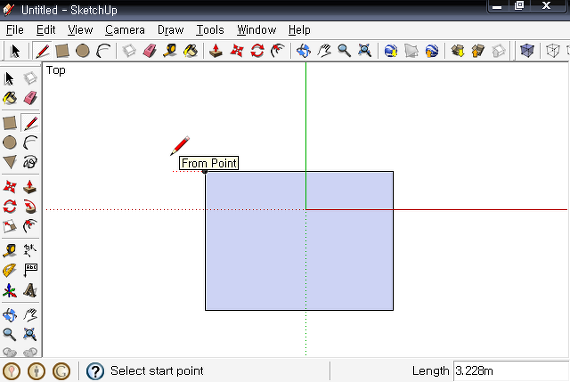Select the Orbit tool in left palette

[x=10, y=315]
